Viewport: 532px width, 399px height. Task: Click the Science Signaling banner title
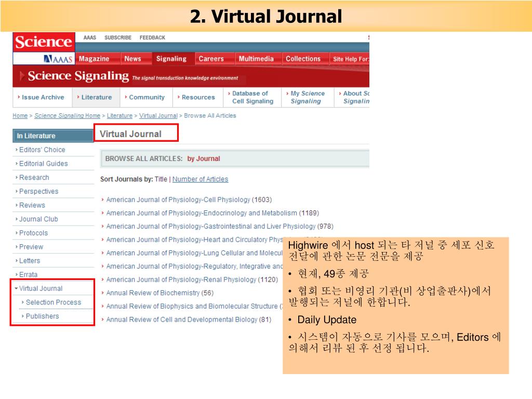coord(78,76)
